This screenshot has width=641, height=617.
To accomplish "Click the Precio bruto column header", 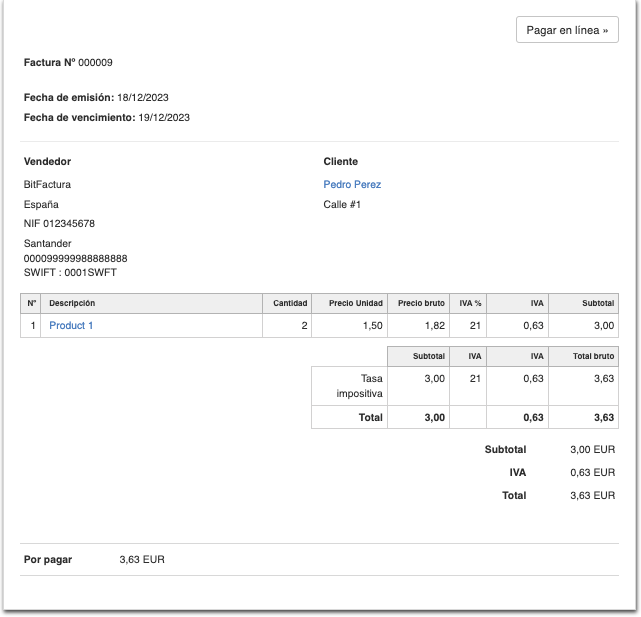I will [421, 303].
